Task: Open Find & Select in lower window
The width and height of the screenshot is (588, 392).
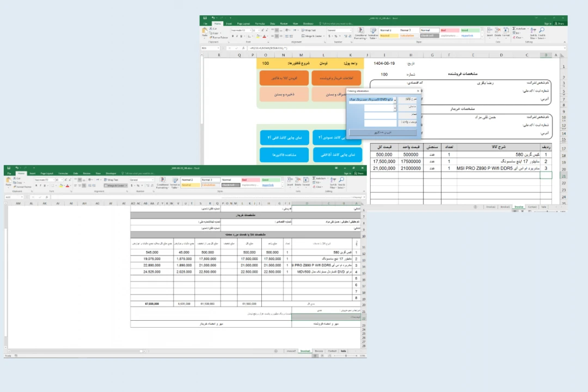Action: (x=341, y=183)
